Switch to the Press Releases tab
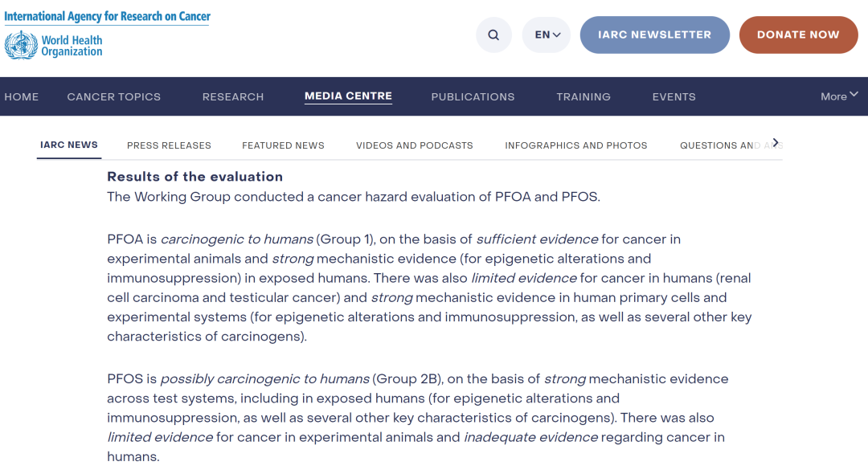 (169, 145)
